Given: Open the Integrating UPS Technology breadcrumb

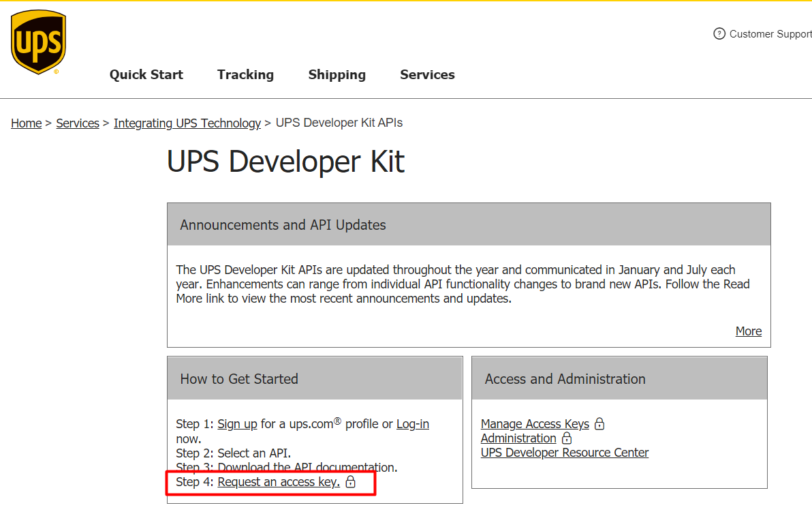Looking at the screenshot, I should point(187,123).
